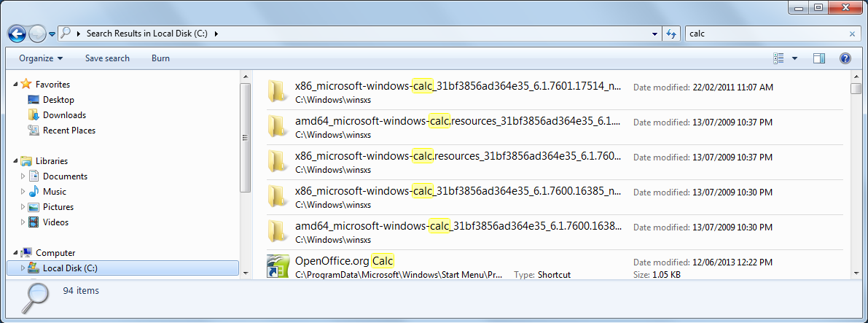The width and height of the screenshot is (868, 323).
Task: Expand the Local Disk (C:) arrow
Action: coord(23,268)
